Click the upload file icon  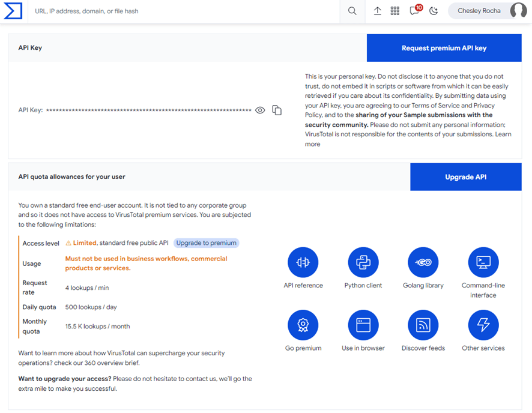378,11
